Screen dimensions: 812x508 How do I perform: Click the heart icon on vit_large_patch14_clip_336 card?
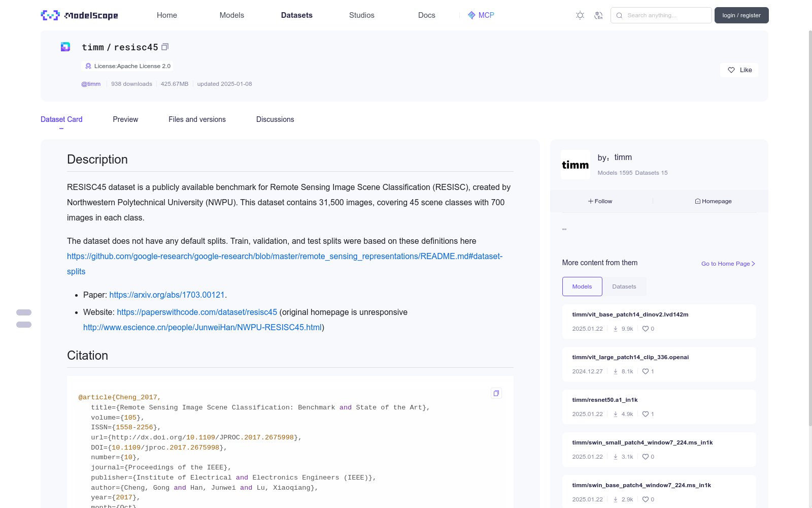(646, 371)
